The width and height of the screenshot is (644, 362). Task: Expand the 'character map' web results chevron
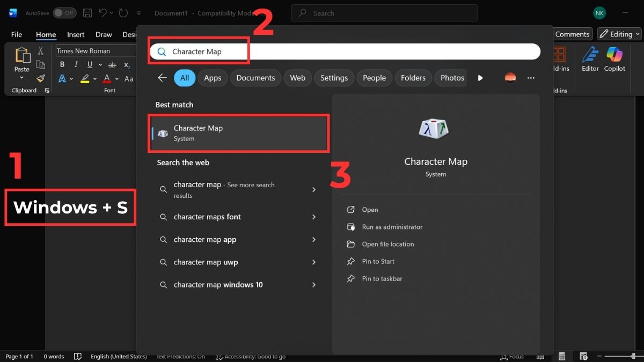click(x=314, y=190)
